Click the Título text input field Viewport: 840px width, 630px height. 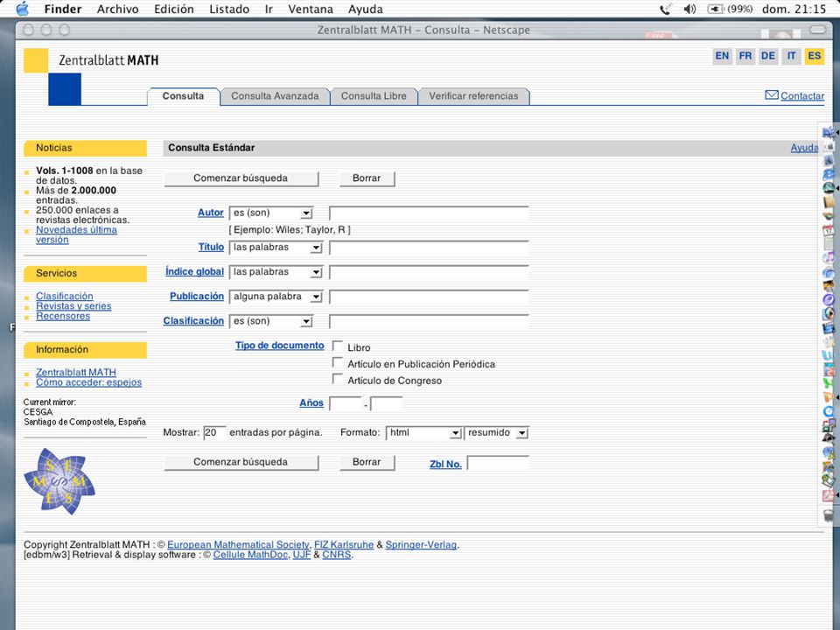point(429,248)
